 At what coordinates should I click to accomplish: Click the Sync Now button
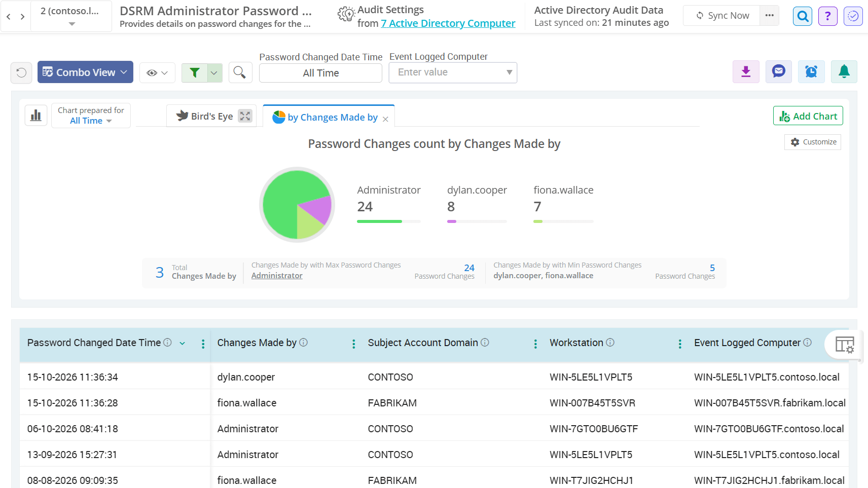tap(722, 15)
